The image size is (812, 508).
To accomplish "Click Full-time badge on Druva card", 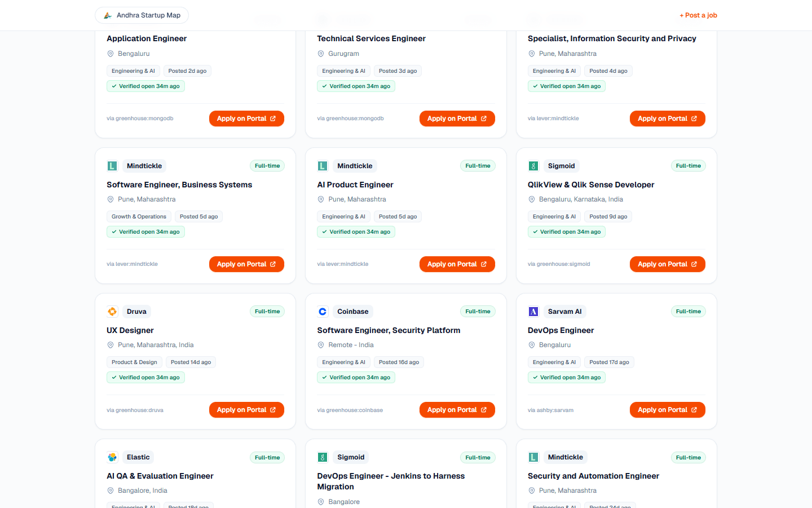I will tap(267, 312).
